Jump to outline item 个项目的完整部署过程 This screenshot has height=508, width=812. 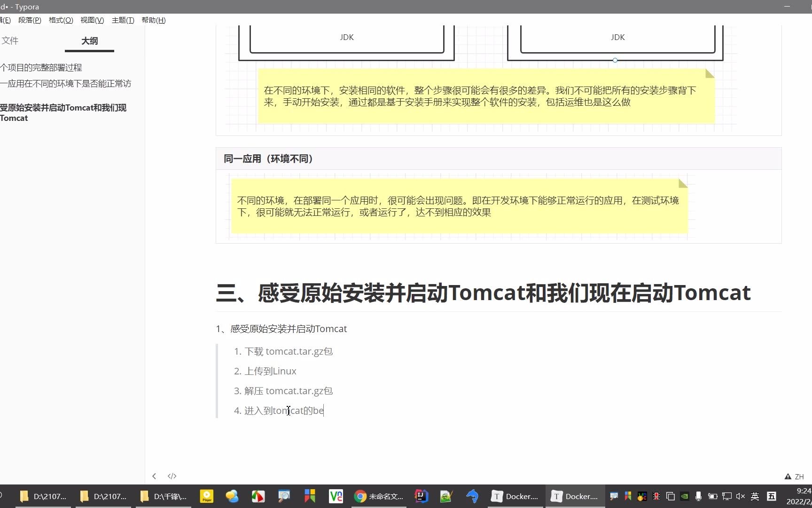click(41, 68)
